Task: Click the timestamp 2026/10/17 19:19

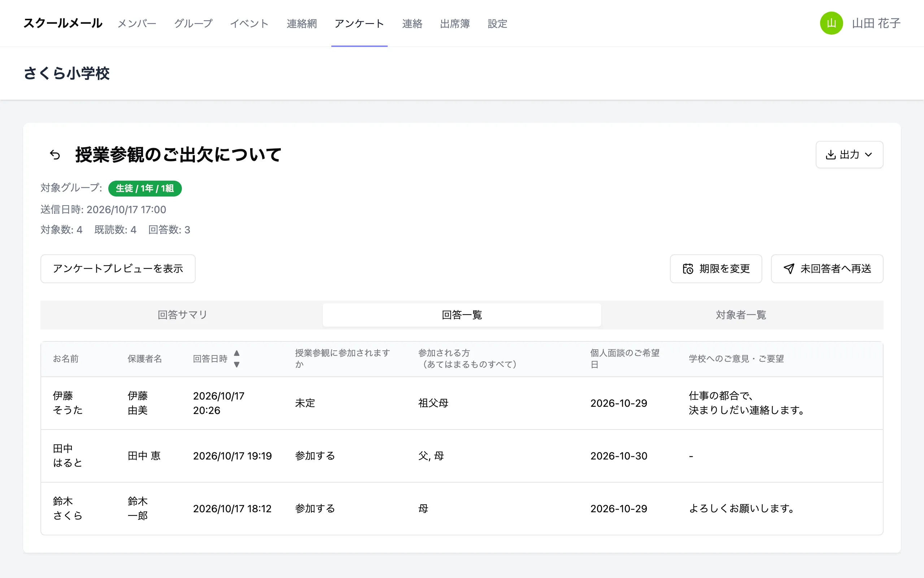Action: point(232,456)
